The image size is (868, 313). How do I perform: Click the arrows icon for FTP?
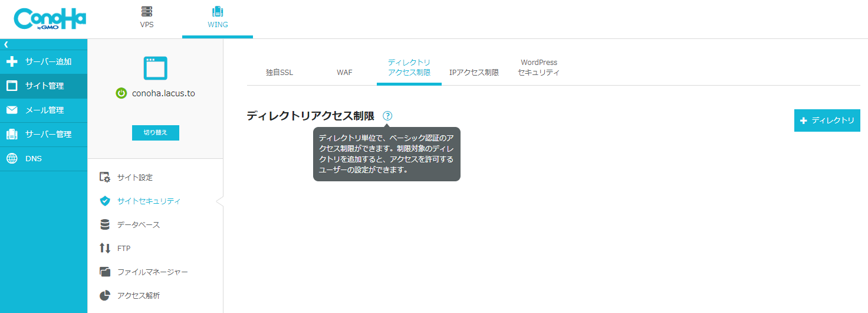point(105,248)
